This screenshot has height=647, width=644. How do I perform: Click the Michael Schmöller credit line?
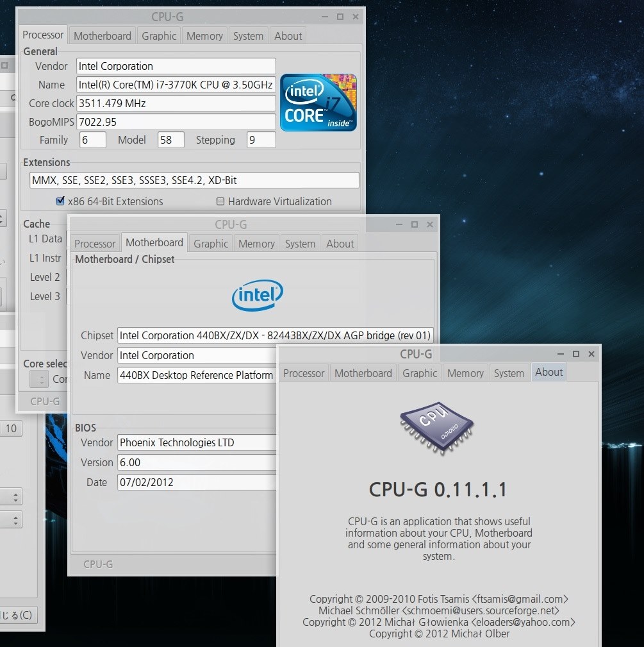[439, 610]
